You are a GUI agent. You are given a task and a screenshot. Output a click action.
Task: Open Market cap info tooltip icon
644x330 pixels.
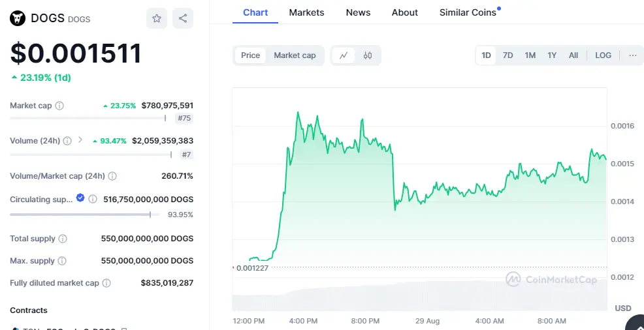pos(59,106)
